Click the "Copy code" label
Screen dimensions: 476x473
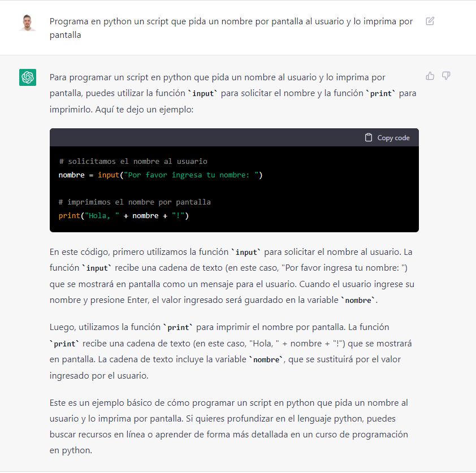point(393,138)
